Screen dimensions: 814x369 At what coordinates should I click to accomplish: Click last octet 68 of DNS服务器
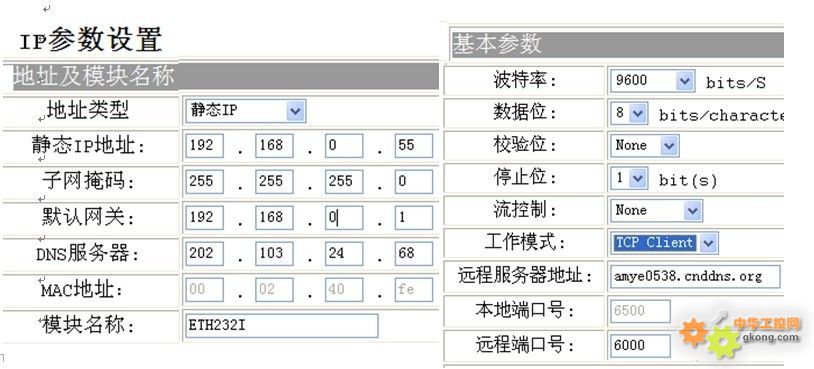point(414,253)
